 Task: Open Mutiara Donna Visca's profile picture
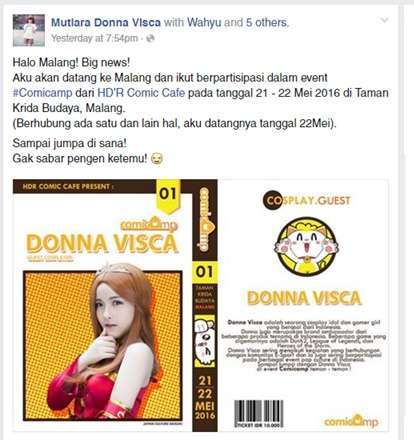(x=29, y=30)
